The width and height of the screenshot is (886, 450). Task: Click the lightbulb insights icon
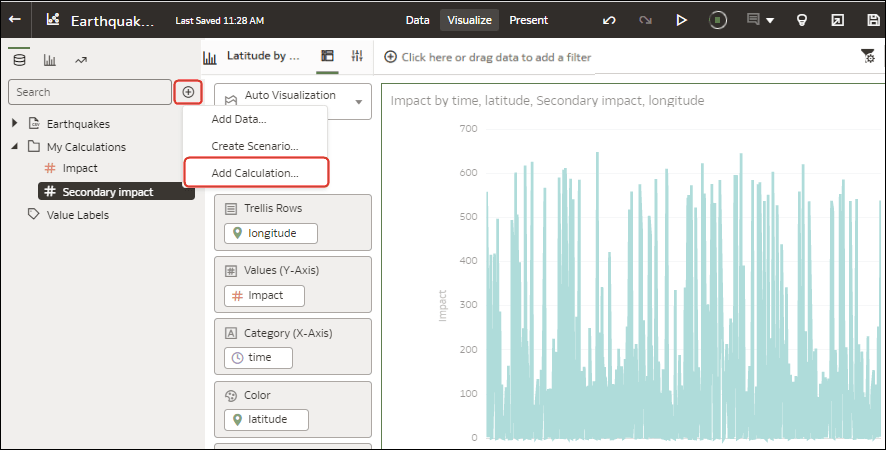801,20
